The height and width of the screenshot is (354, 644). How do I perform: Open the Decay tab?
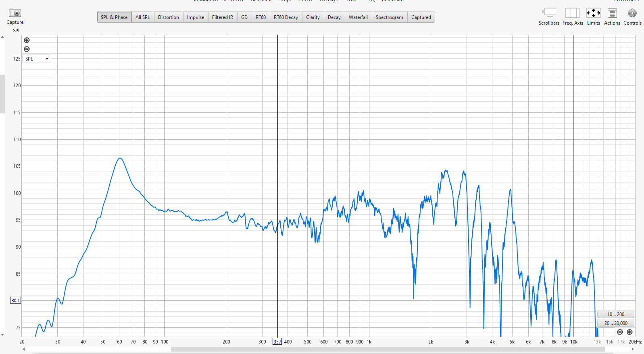pyautogui.click(x=334, y=17)
